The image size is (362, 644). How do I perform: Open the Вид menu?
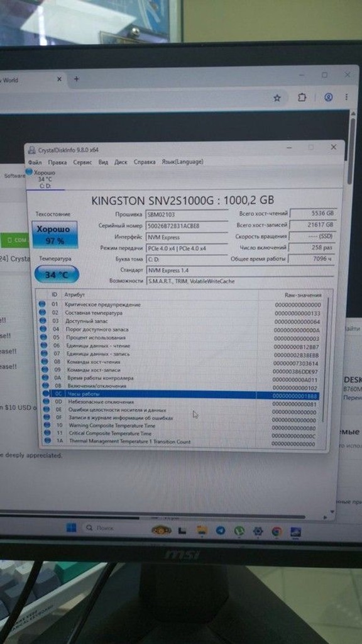(x=104, y=162)
